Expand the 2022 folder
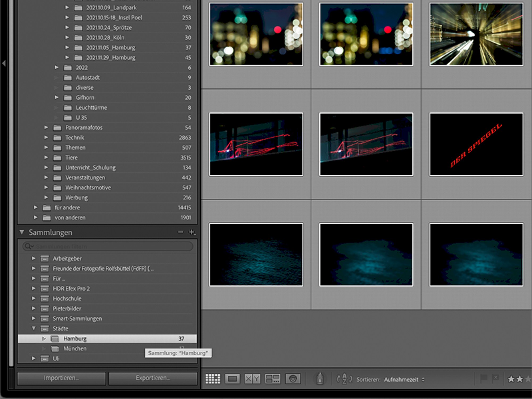Screen dimensions: 532x399 pos(56,67)
